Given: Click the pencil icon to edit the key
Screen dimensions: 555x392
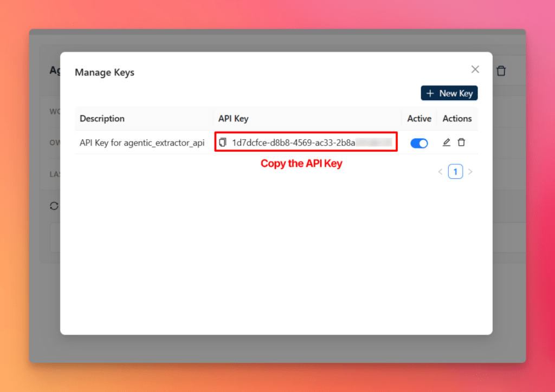Looking at the screenshot, I should tap(447, 142).
